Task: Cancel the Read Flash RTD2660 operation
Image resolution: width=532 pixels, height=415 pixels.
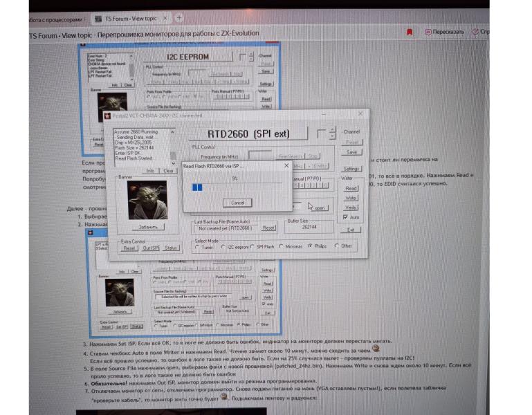Action: [237, 203]
